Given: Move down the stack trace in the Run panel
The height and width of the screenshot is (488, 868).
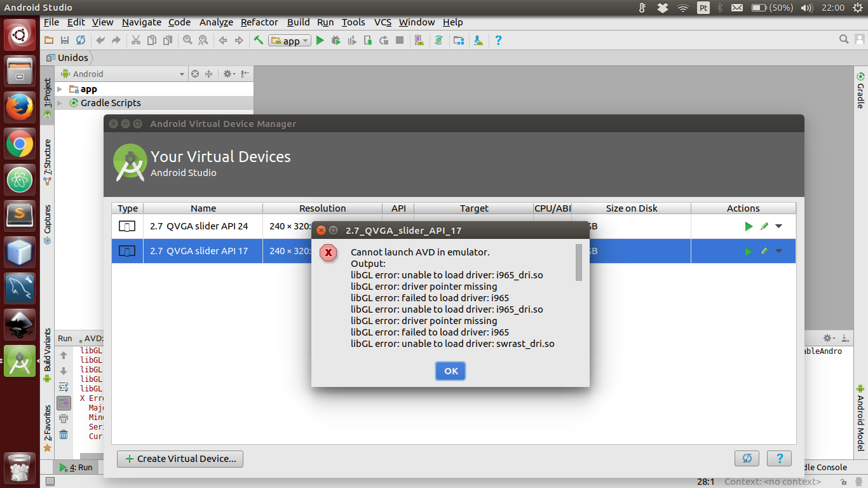Looking at the screenshot, I should [x=64, y=371].
